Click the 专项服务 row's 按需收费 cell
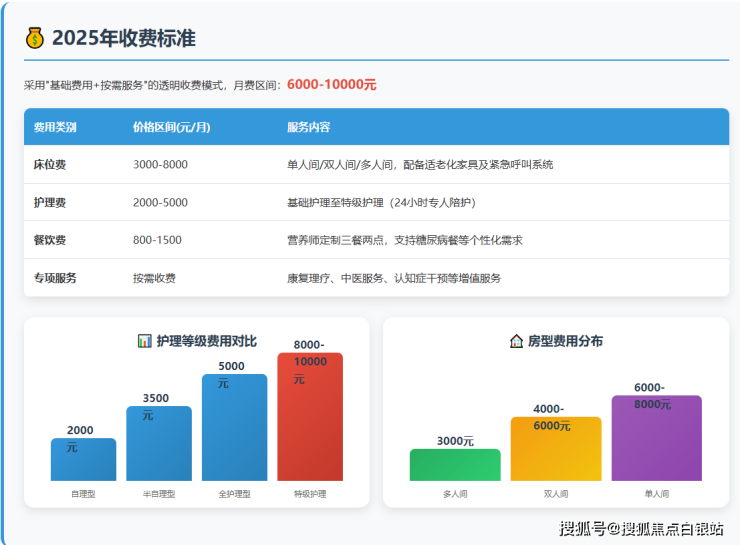 click(154, 278)
